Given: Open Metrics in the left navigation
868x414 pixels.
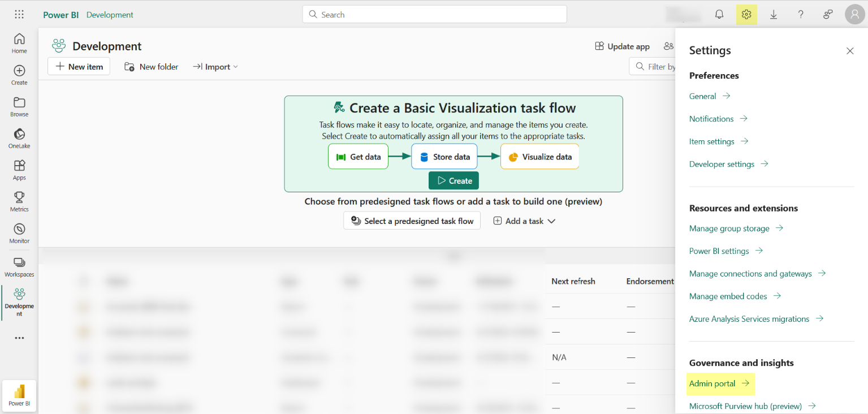Looking at the screenshot, I should (19, 201).
